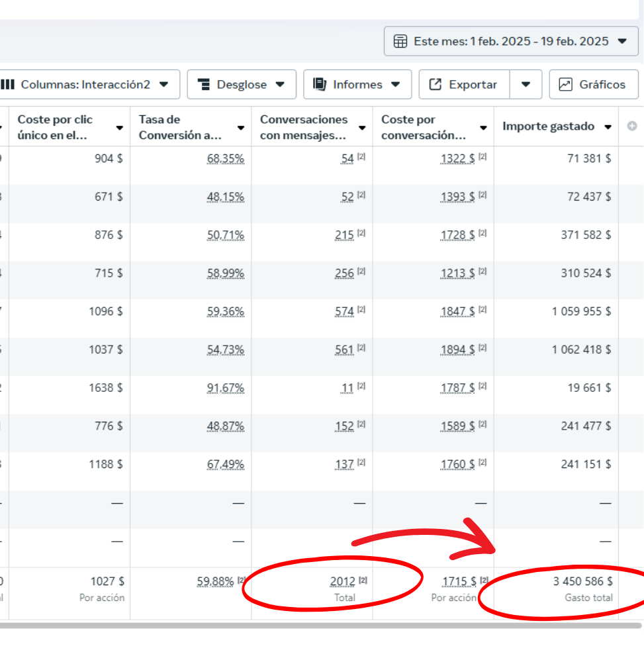Open Conversaciones con mensajes column header menu
644x660 pixels.
[x=362, y=127]
